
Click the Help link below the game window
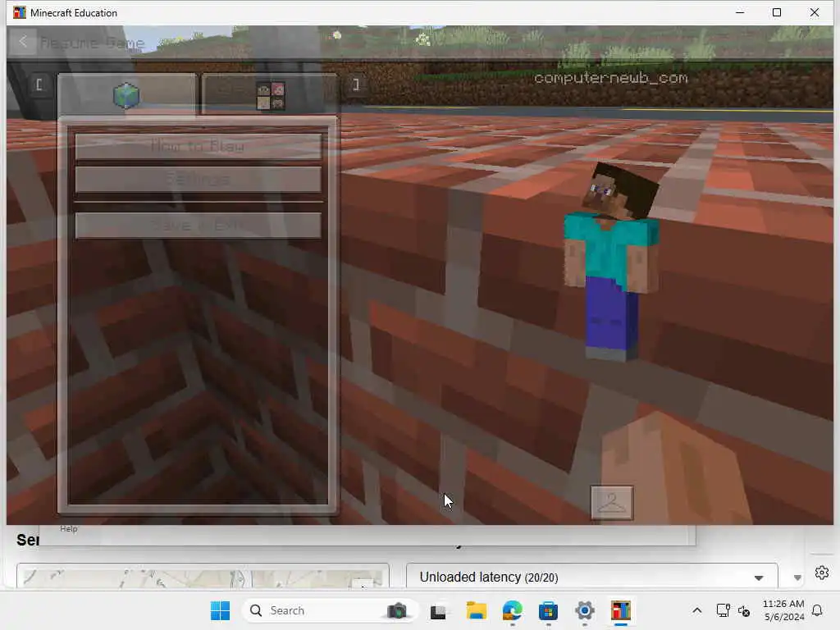click(69, 529)
